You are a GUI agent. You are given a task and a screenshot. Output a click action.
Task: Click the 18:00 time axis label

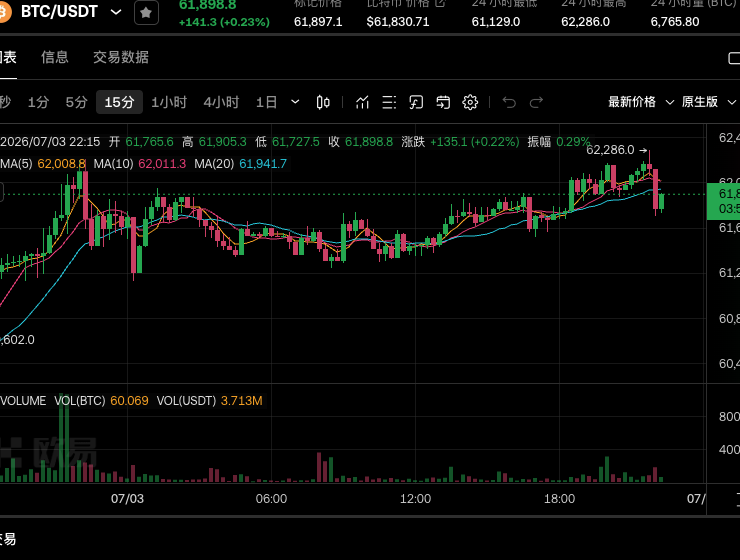(x=559, y=499)
